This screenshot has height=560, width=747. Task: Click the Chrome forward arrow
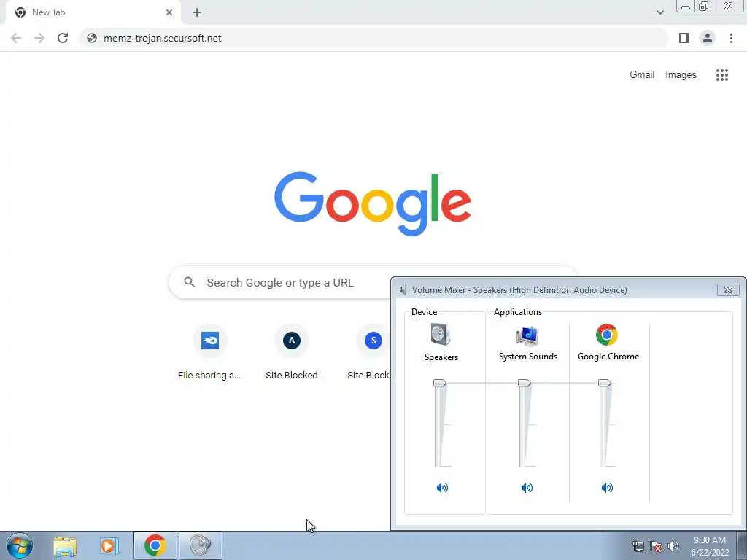(39, 38)
